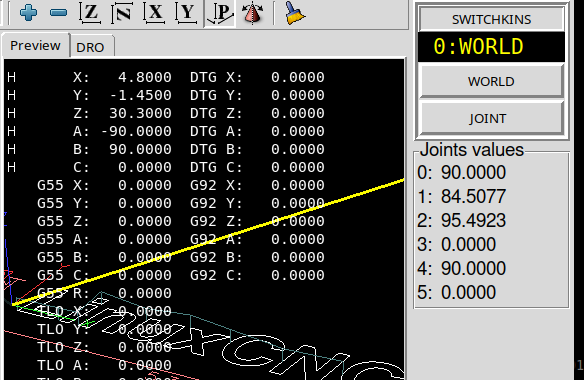Click the cone rotate view icon

coord(253,13)
